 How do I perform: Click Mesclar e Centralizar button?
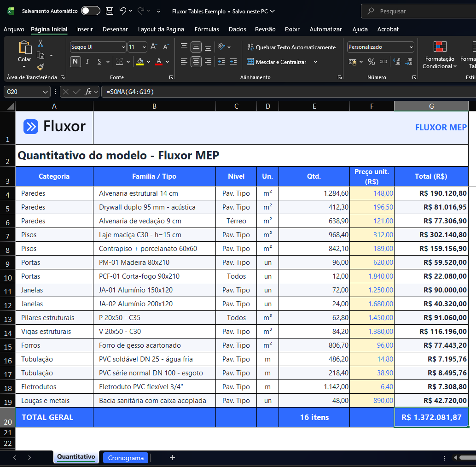277,62
